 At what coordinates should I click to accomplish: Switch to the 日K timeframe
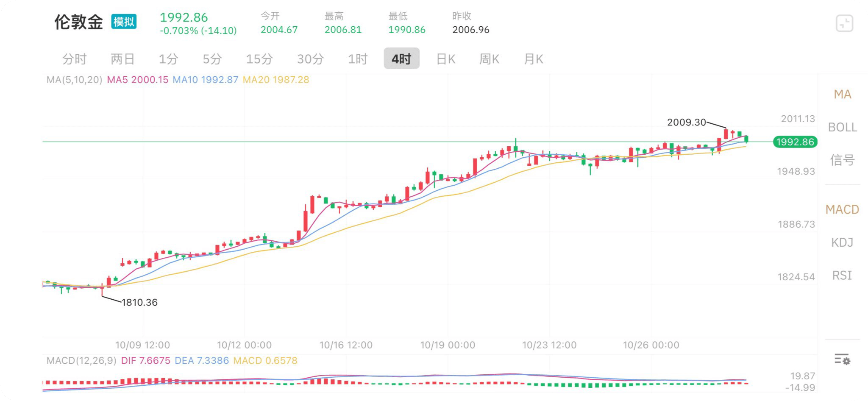click(x=446, y=59)
